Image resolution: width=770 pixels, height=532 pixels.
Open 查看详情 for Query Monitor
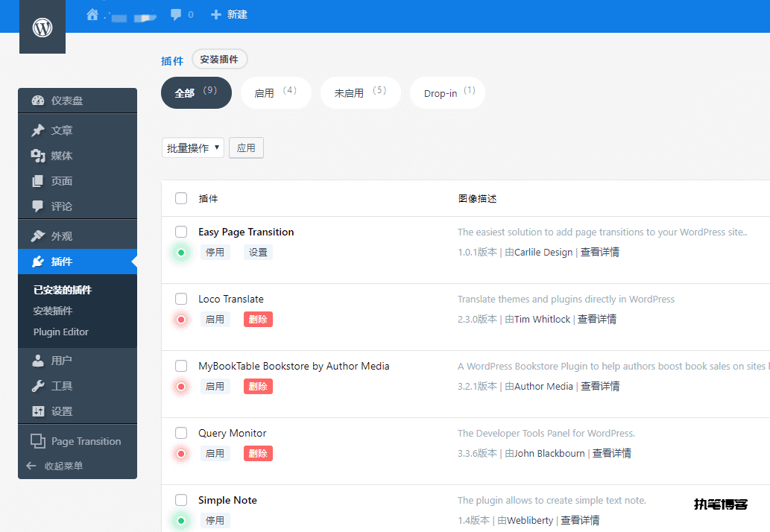611,454
